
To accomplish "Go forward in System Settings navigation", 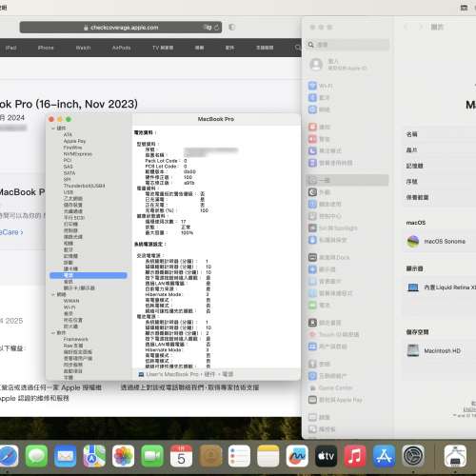I will [x=421, y=27].
